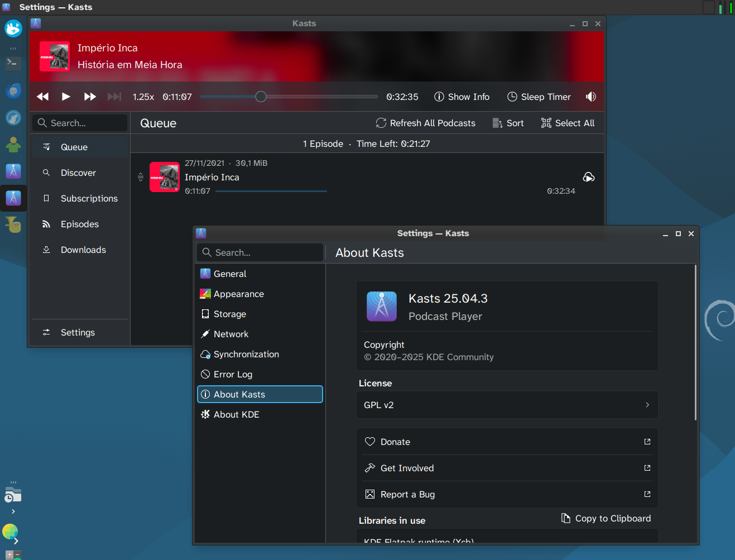Click the drag handle of Império Inca entry
This screenshot has width=735, height=560.
click(141, 177)
